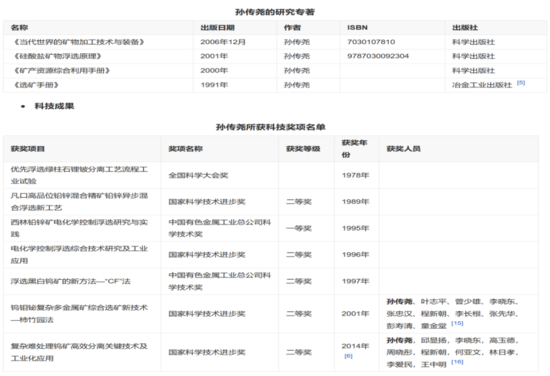
Task: Click ISBN value 7030107810
Action: click(x=371, y=42)
